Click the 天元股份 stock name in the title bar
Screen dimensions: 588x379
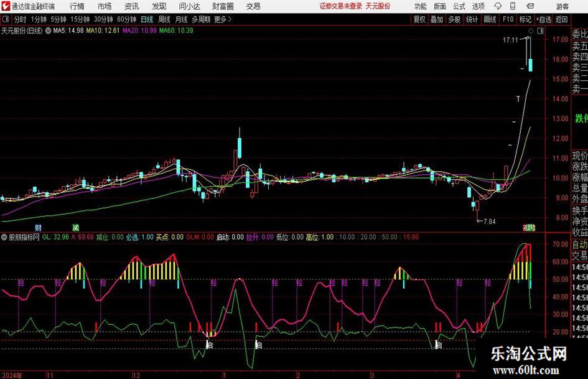tap(378, 6)
